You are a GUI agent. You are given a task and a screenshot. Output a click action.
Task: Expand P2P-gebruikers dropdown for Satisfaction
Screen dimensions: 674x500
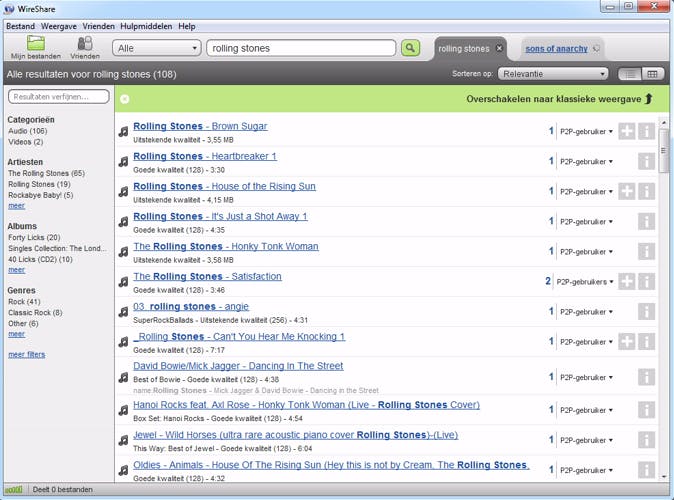585,282
